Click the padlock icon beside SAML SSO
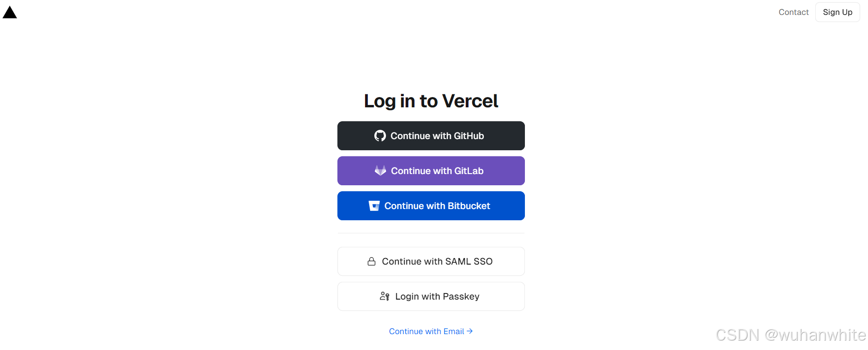Screen dimensions: 868x350 (x=372, y=261)
